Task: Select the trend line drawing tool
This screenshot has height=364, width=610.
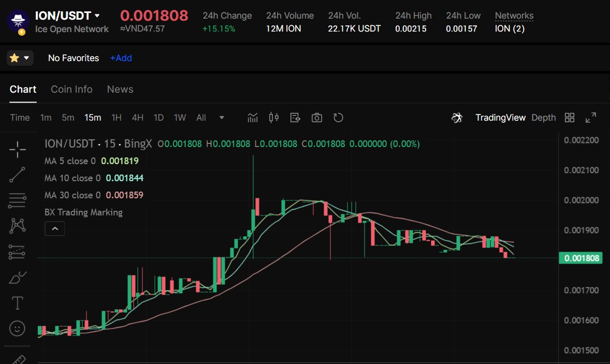Action: click(x=18, y=174)
